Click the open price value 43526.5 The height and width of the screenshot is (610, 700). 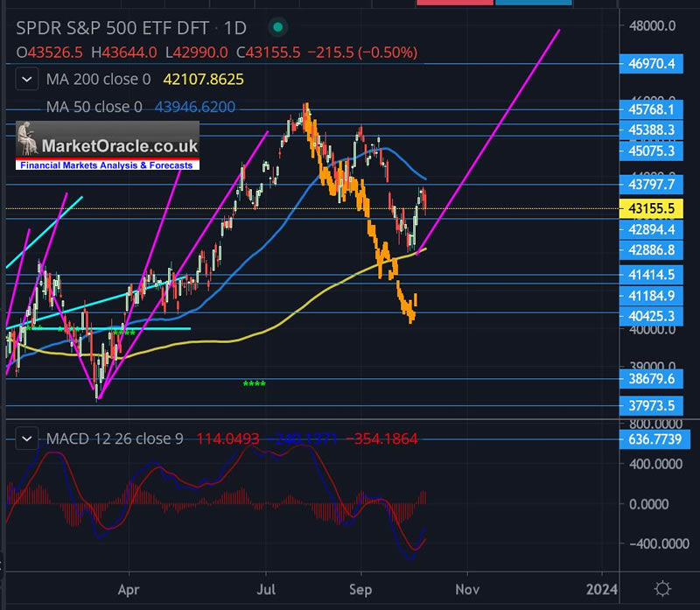click(x=55, y=53)
